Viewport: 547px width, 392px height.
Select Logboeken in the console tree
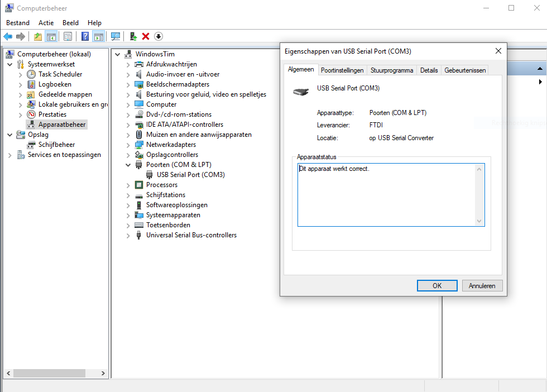[55, 84]
